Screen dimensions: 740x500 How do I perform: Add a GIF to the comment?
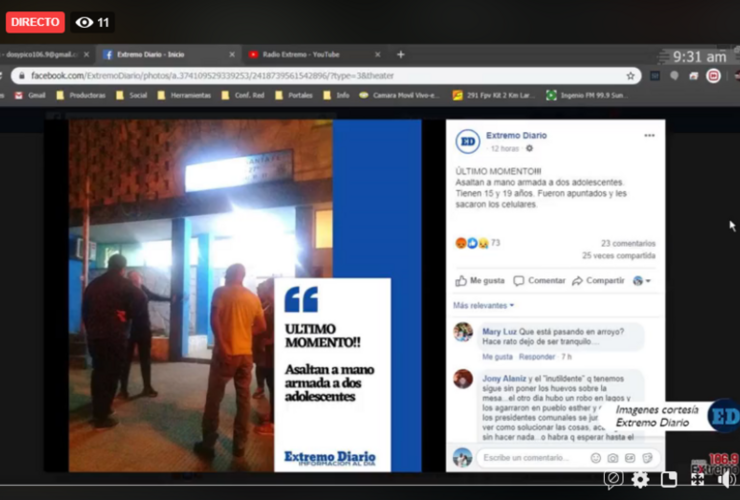(x=630, y=458)
